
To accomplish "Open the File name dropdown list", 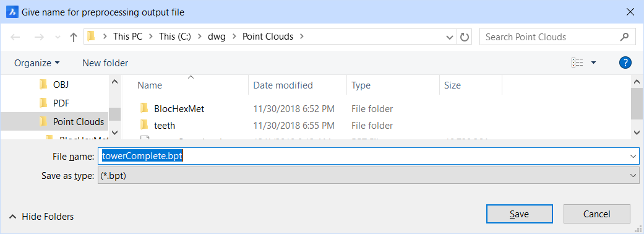I will pyautogui.click(x=632, y=156).
